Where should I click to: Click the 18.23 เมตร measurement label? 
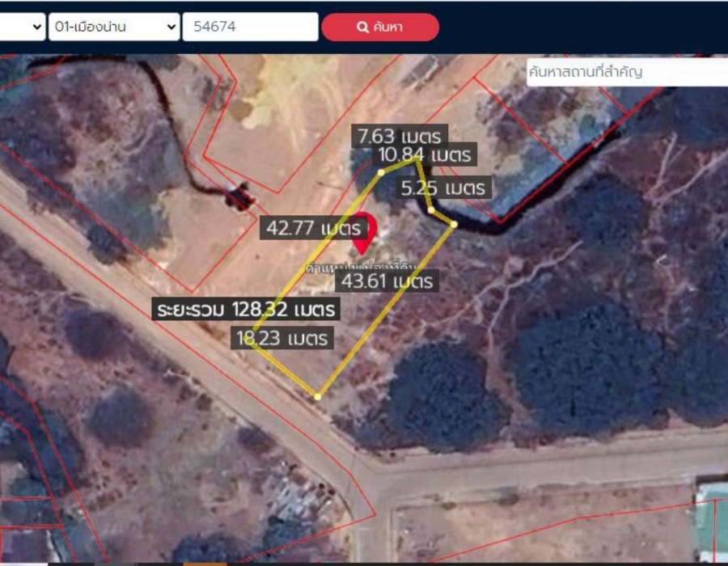coord(281,338)
